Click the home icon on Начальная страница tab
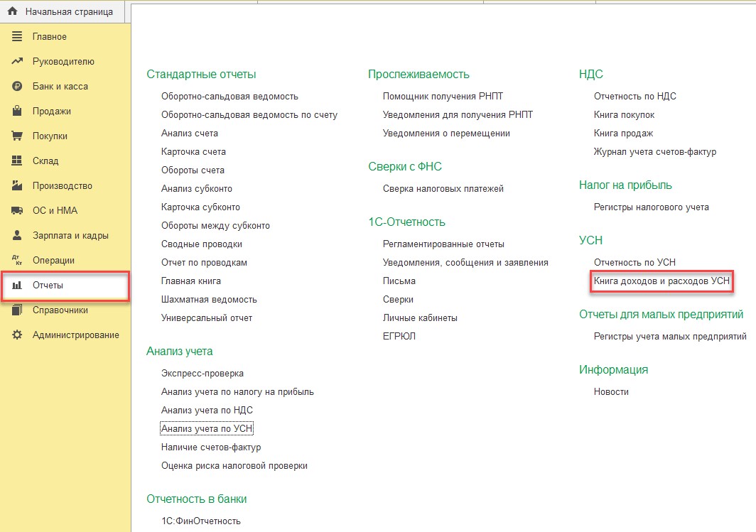Screen dimensions: 756x532 click(x=13, y=11)
